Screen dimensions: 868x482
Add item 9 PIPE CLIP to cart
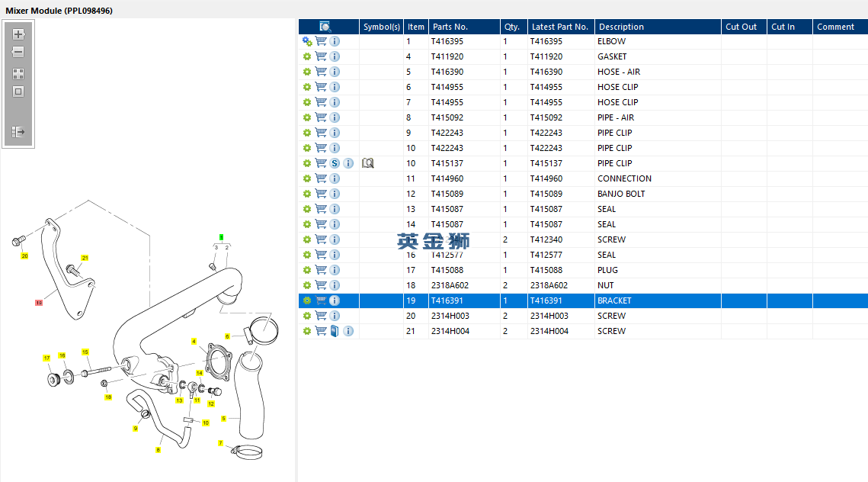pyautogui.click(x=321, y=133)
